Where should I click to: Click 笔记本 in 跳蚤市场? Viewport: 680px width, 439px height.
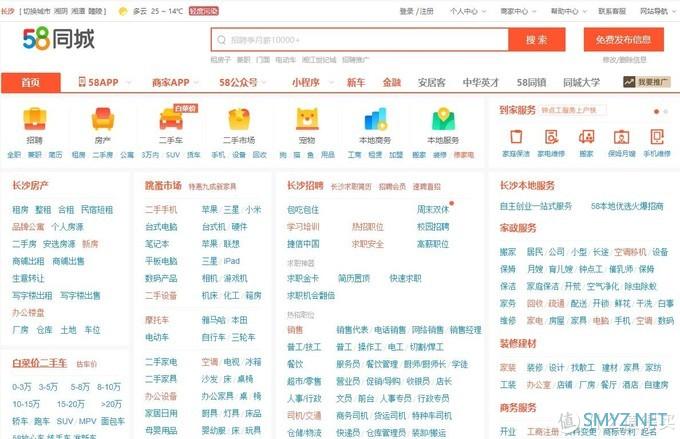(x=157, y=244)
